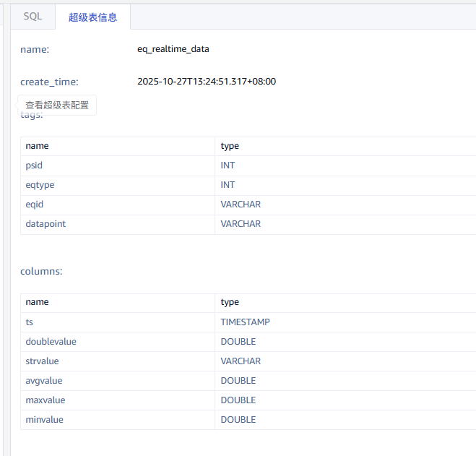Click the maxvalue column name cell

click(x=45, y=400)
